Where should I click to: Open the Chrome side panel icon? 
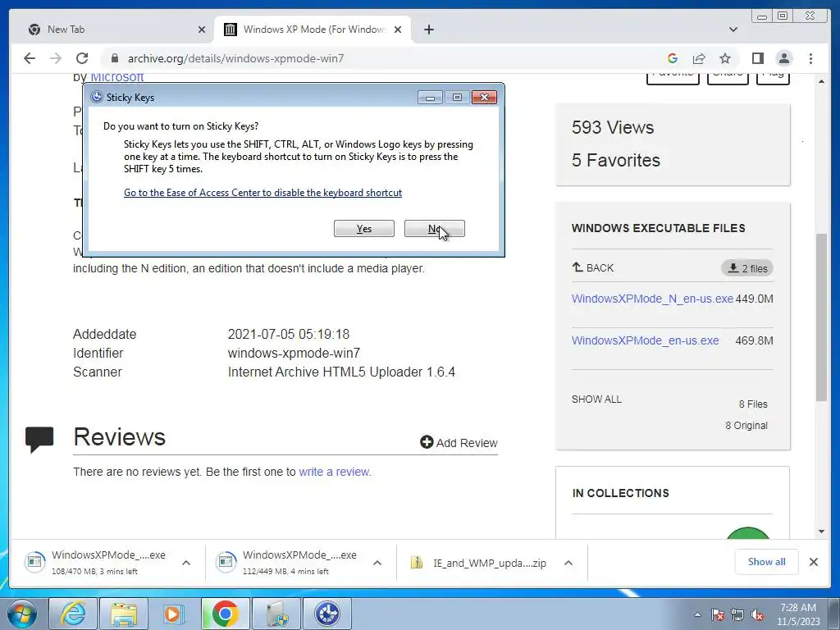(x=757, y=58)
